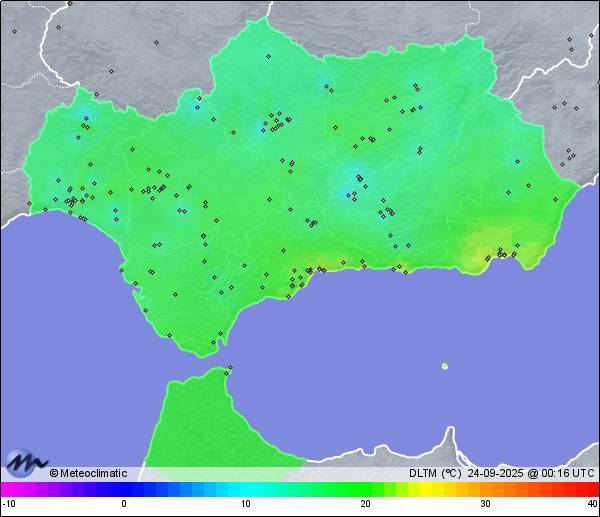Click the cyan cold spot in central-east Andalusia
The width and height of the screenshot is (600, 517).
coord(353,185)
